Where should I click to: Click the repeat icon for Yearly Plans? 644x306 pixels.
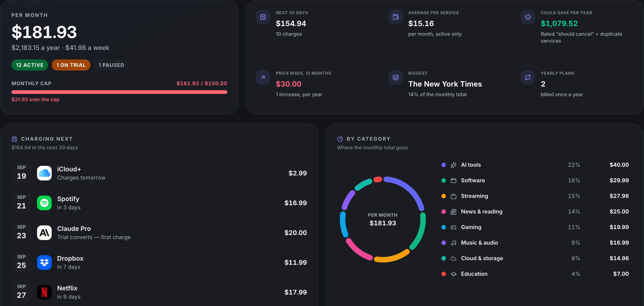tap(528, 77)
